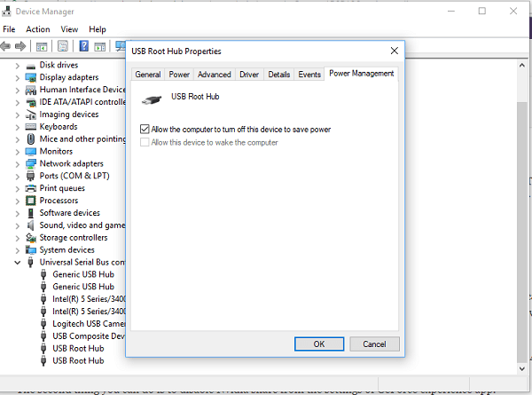Image resolution: width=532 pixels, height=395 pixels.
Task: Select the USB Composite Device entry
Action: coord(89,336)
